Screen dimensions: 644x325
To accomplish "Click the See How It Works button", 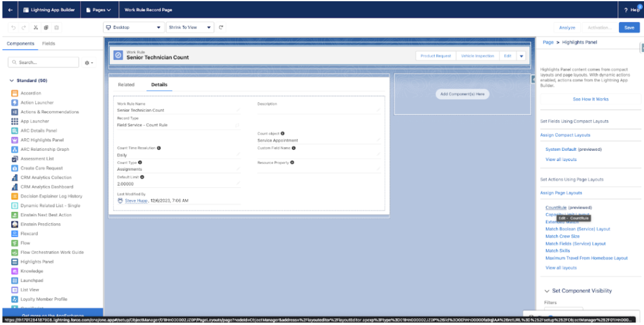I will 591,99.
